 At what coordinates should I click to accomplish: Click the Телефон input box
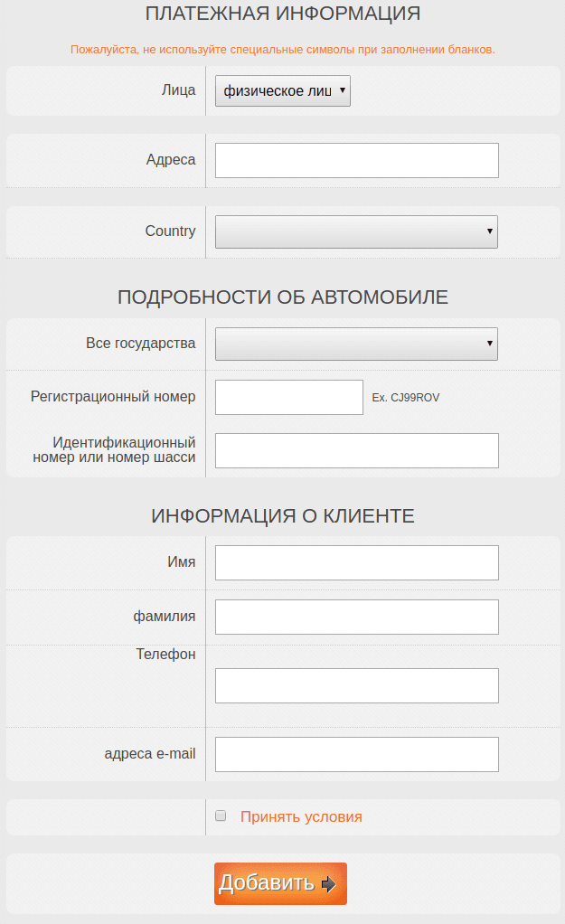click(356, 685)
